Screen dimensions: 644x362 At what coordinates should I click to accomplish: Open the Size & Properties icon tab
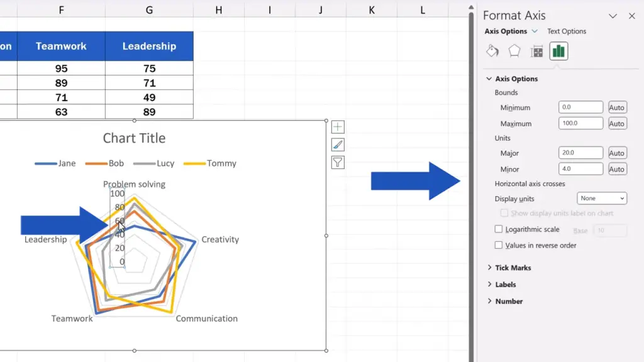536,52
